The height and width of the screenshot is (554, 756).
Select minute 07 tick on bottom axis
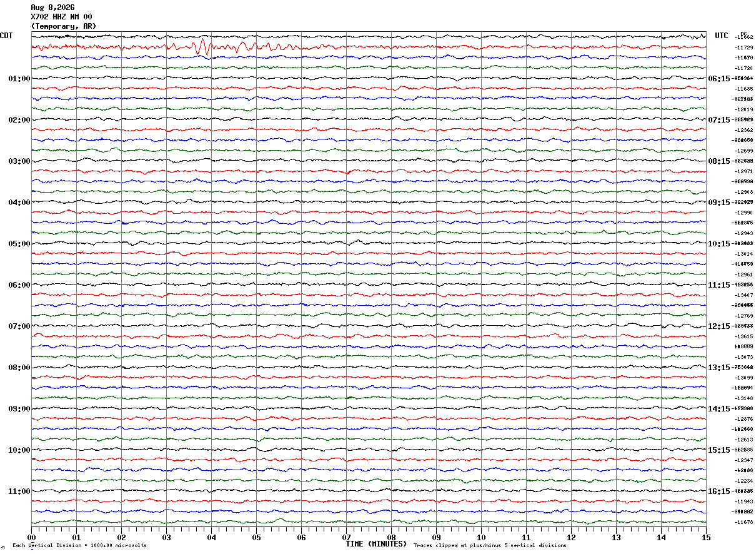pyautogui.click(x=346, y=537)
